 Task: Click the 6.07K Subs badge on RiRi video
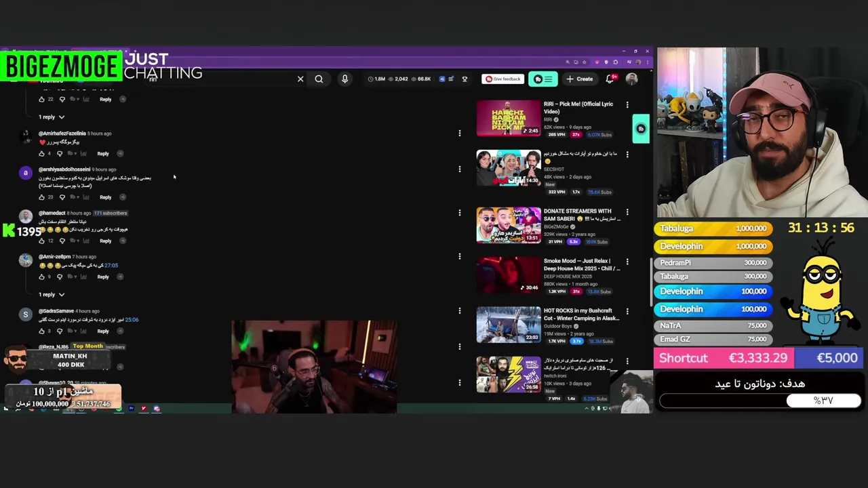[599, 135]
